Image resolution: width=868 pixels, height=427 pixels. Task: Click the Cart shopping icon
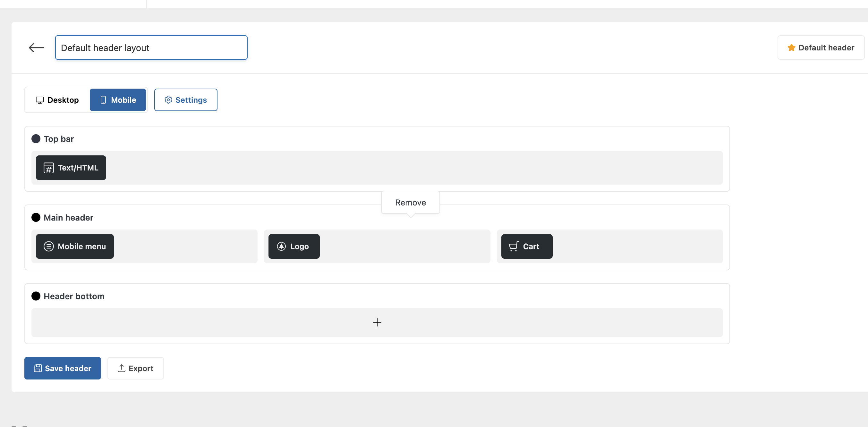pos(514,247)
